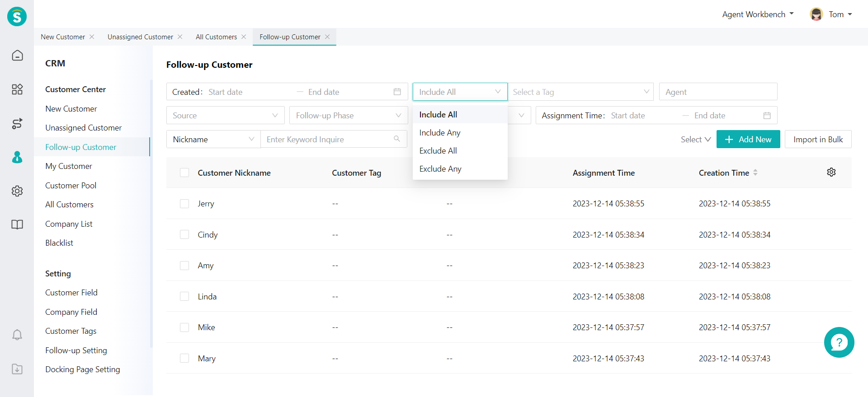Image resolution: width=868 pixels, height=397 pixels.
Task: Check the box for Amy
Action: pyautogui.click(x=184, y=266)
